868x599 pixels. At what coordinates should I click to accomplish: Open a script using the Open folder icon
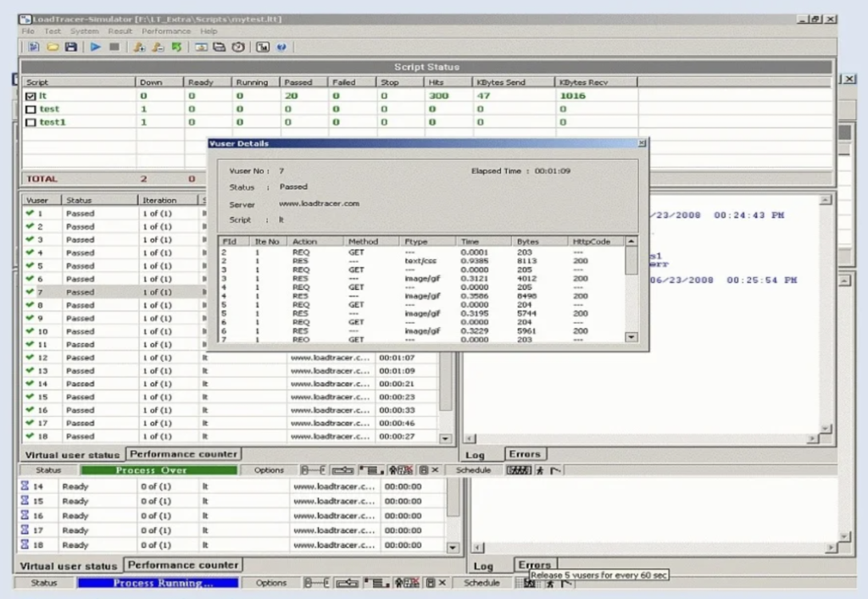[52, 47]
